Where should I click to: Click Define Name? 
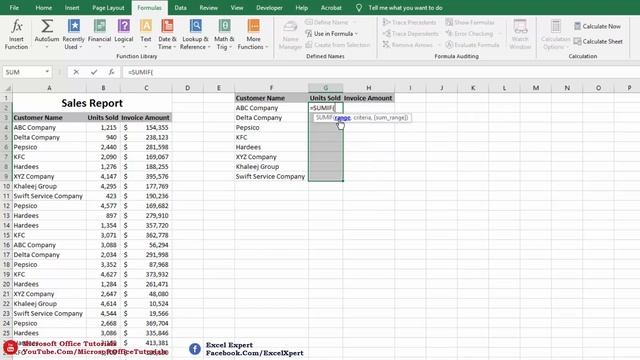331,22
